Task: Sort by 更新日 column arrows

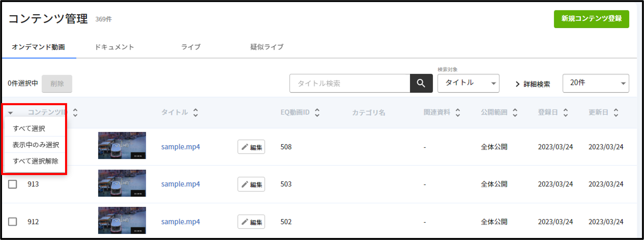Action: 616,112
